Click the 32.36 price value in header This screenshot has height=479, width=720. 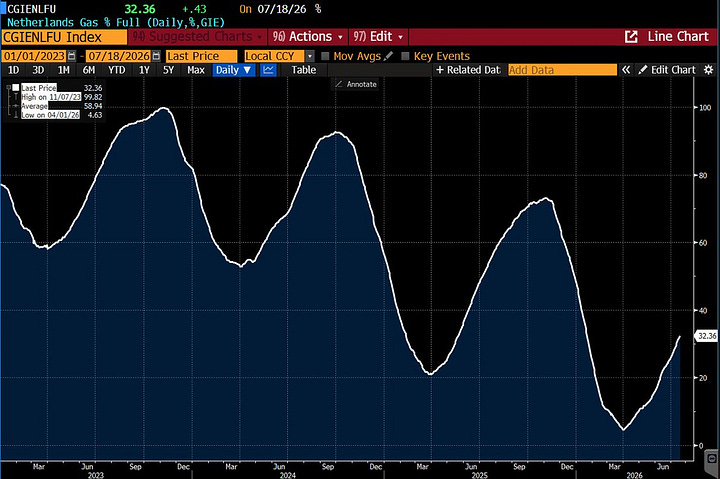(x=140, y=9)
